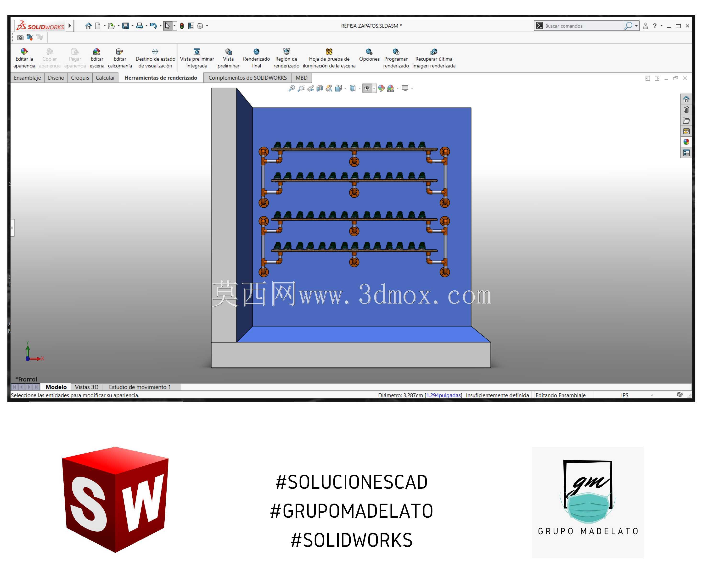Viewport: 702px width, 588px height.
Task: Click Hoja de prueba de iluminación
Action: 329,58
